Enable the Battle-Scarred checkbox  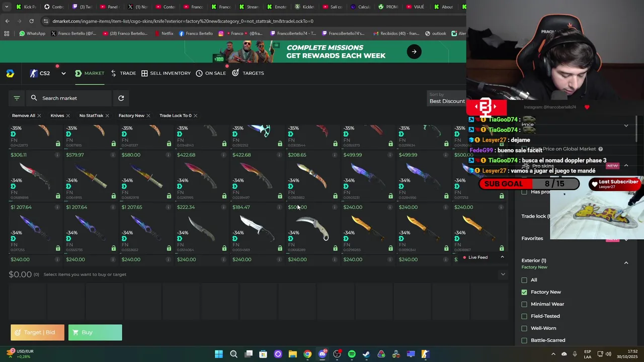524,340
